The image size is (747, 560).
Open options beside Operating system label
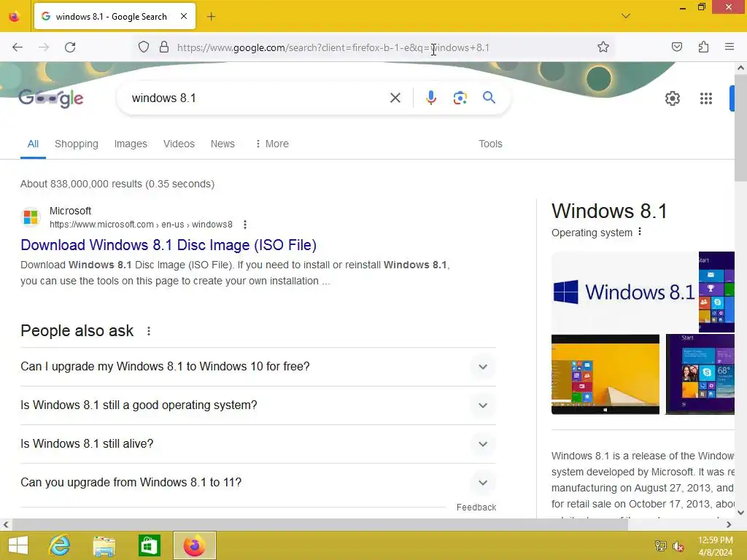[640, 232]
